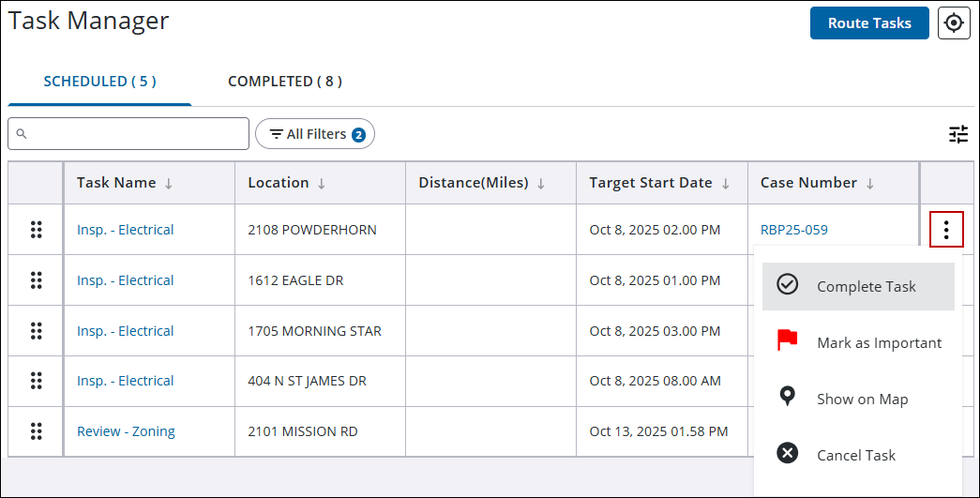
Task: Open case number RBP25-059 link
Action: pos(793,230)
